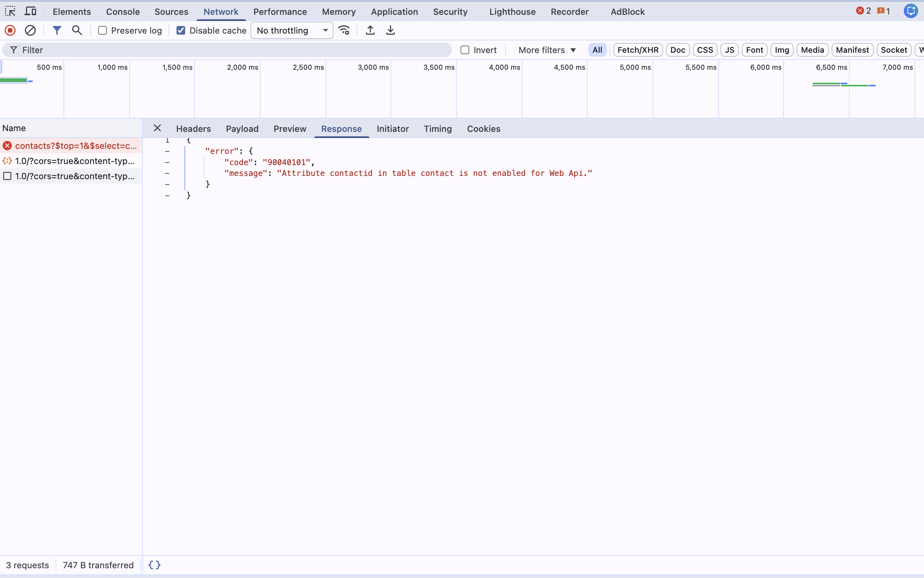Open the Application tab
The image size is (924, 578).
(x=395, y=12)
